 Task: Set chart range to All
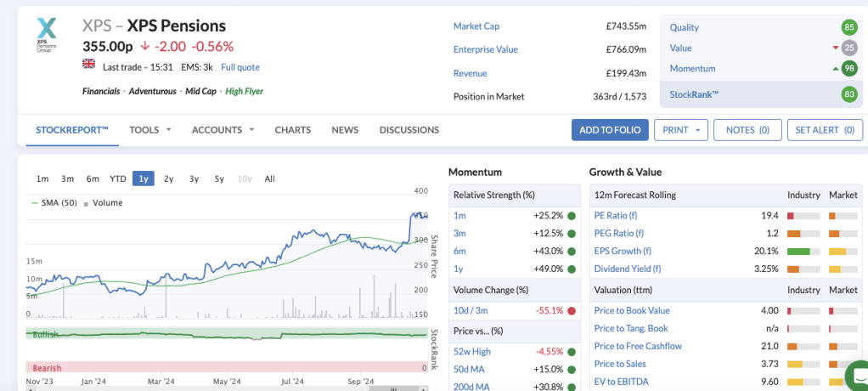(269, 178)
